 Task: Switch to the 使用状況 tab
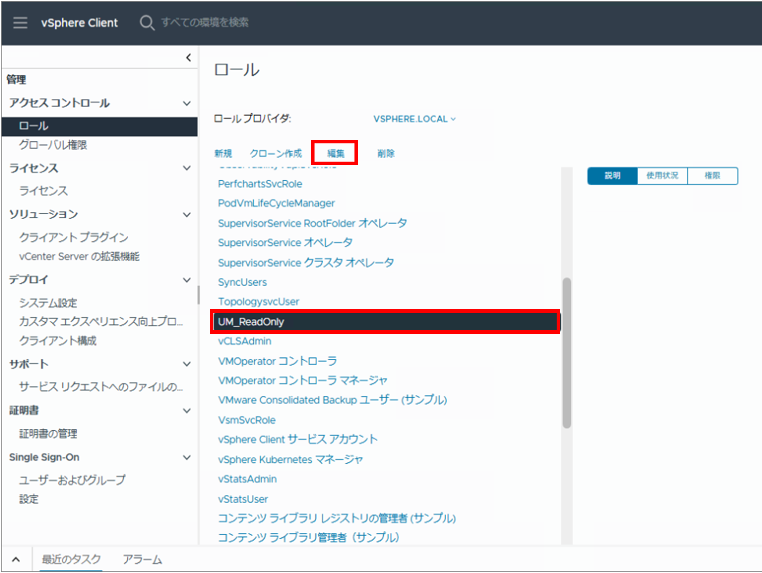(x=662, y=176)
